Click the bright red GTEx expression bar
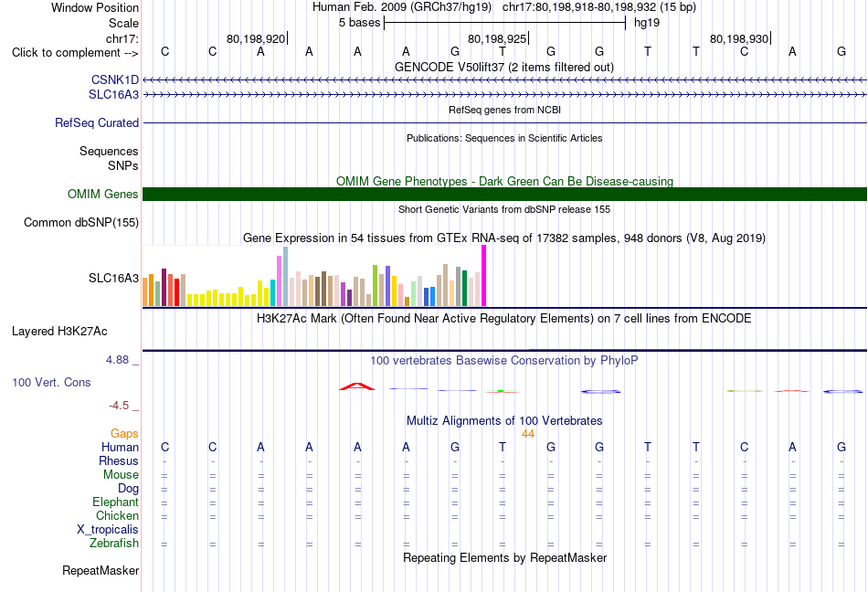 point(176,292)
